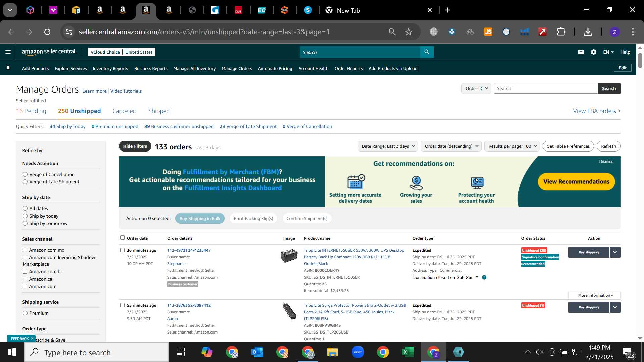Click the site information icon in address bar
Viewport: 644px width, 362px height.
click(69, 32)
